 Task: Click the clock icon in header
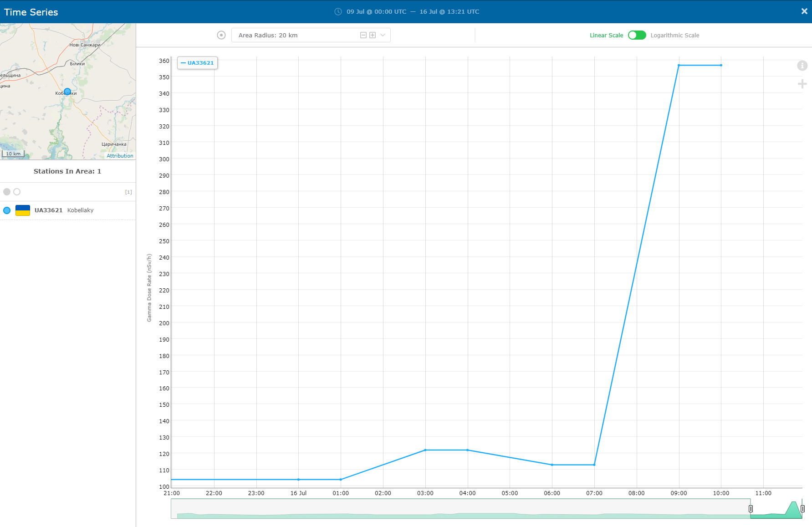tap(338, 12)
